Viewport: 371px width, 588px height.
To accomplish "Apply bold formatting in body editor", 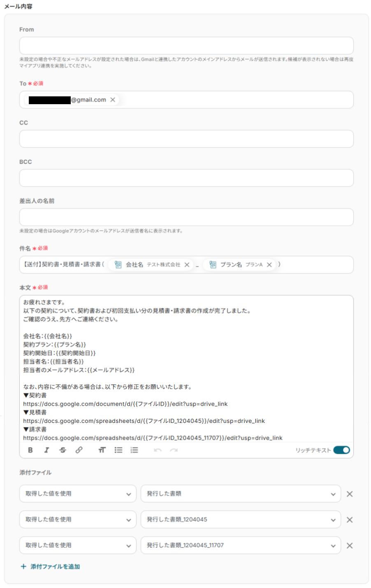I will coord(30,450).
